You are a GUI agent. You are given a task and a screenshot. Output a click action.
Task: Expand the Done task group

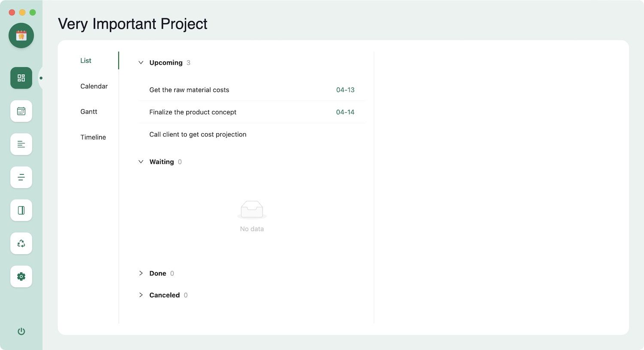[141, 273]
